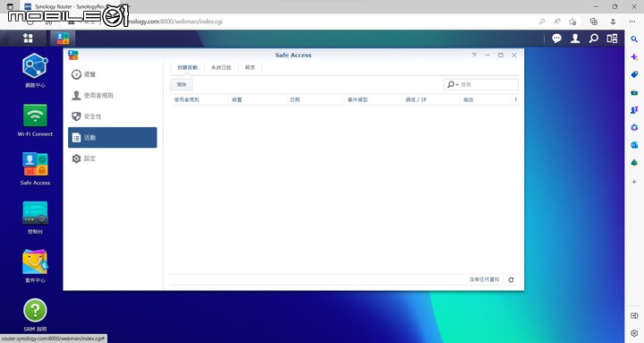644x343 pixels.
Task: Click the browser address bar URL
Action: [x=174, y=21]
